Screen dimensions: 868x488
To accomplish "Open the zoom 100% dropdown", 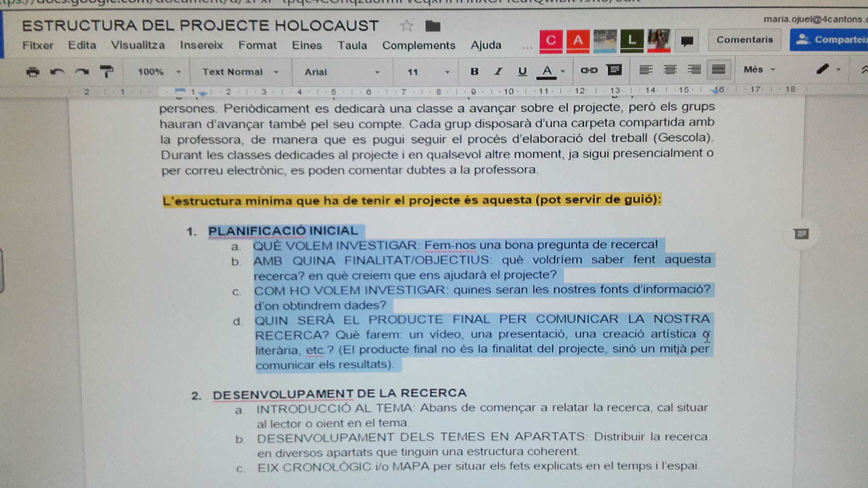I will coord(159,72).
